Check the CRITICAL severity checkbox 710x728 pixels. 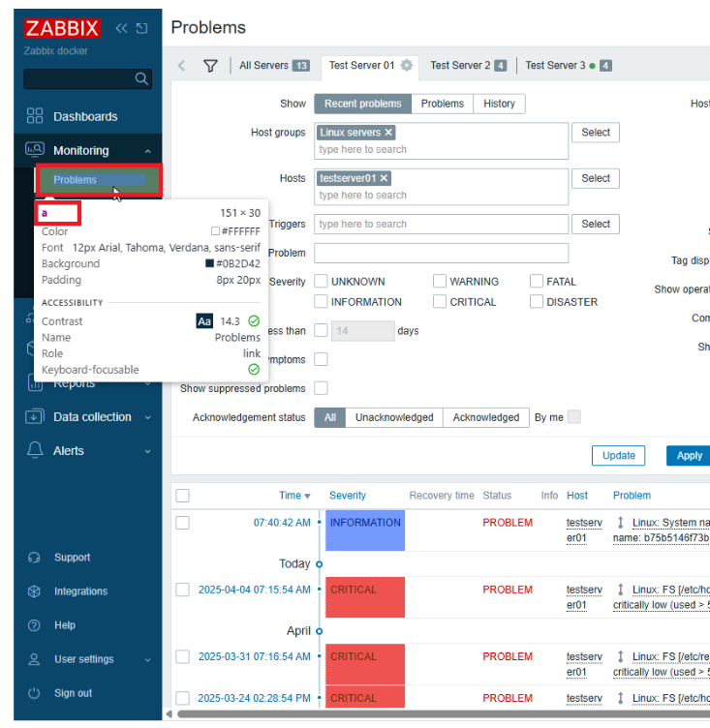click(440, 301)
